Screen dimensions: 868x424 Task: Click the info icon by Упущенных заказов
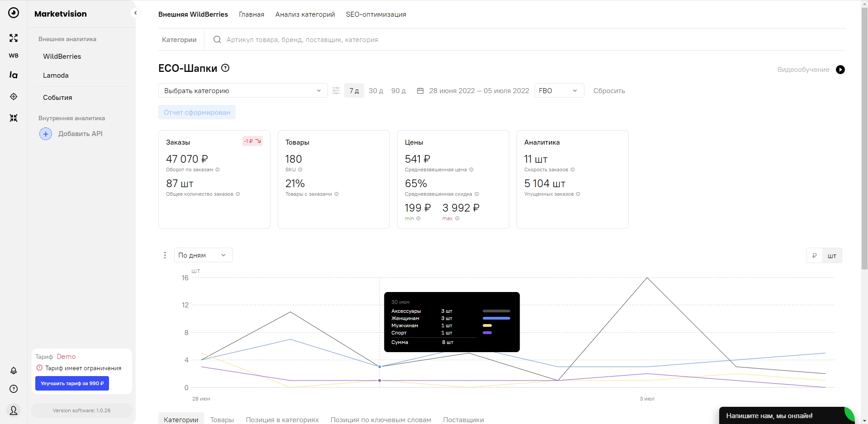click(x=578, y=194)
